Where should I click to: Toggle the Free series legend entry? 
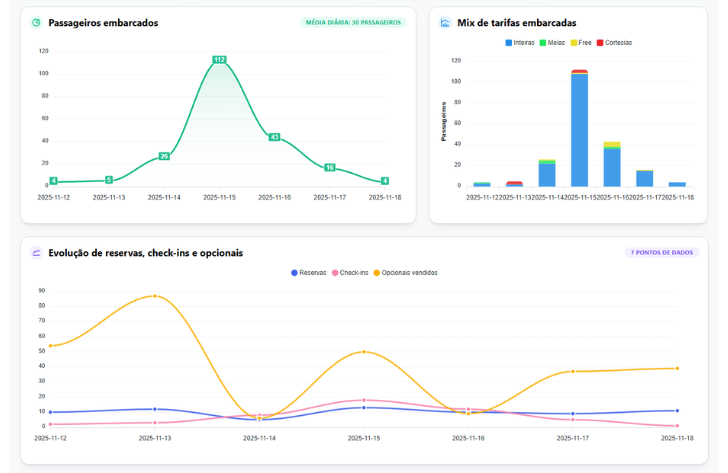coord(581,43)
